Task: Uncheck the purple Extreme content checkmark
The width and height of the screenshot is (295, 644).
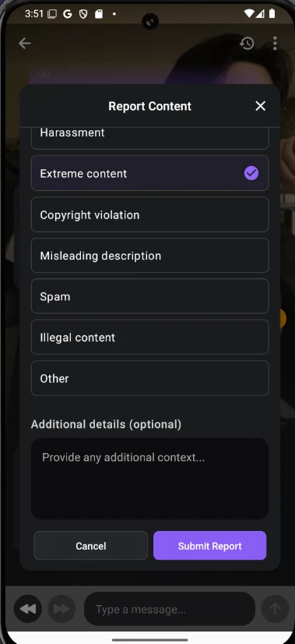Action: [x=251, y=173]
